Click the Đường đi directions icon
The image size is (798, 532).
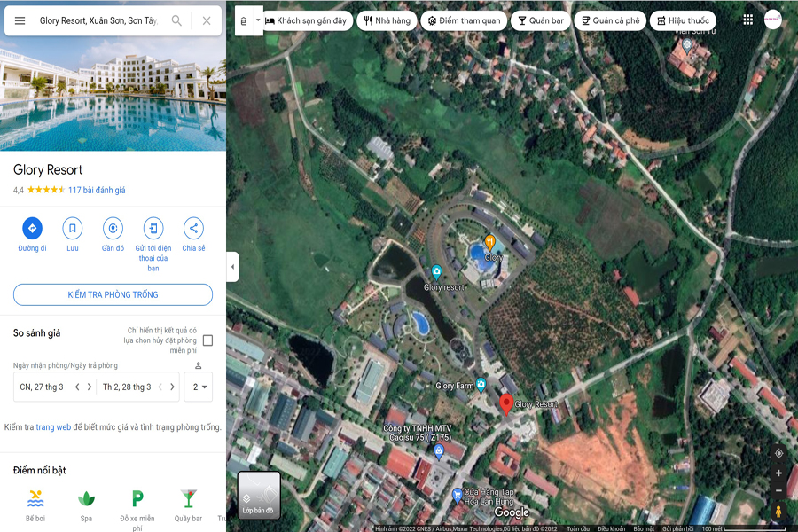coord(32,228)
